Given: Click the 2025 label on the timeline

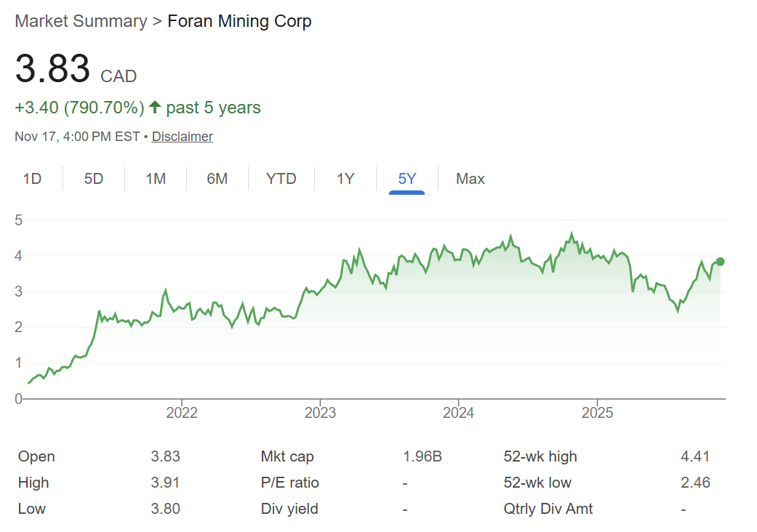Looking at the screenshot, I should (597, 413).
